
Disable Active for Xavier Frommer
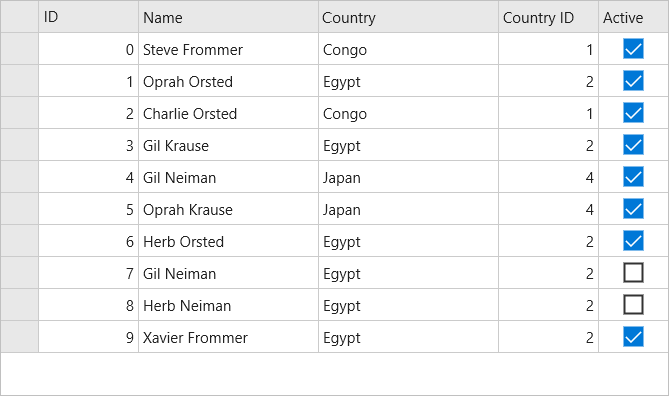[633, 337]
